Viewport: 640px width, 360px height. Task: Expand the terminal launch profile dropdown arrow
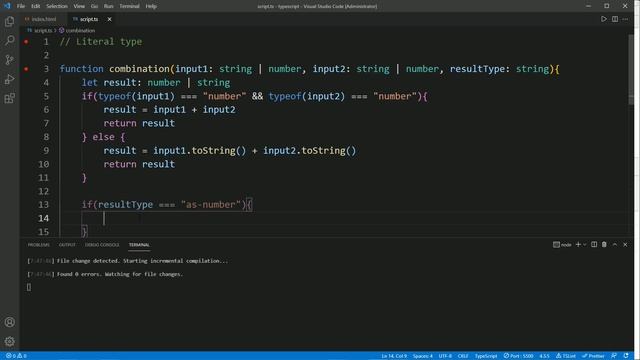point(584,244)
